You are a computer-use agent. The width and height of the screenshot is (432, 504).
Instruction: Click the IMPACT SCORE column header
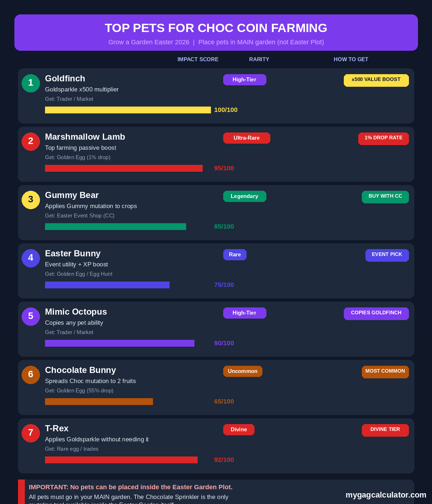pos(198,59)
